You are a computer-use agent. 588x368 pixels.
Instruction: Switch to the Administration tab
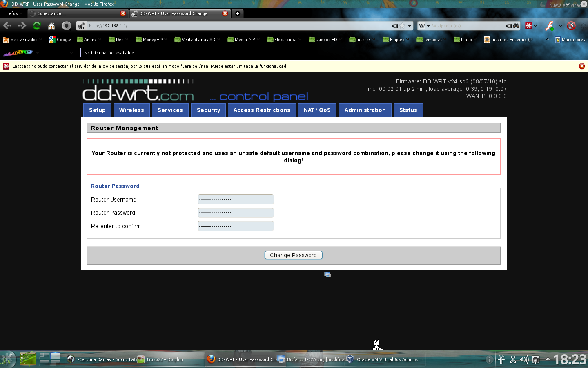(365, 110)
